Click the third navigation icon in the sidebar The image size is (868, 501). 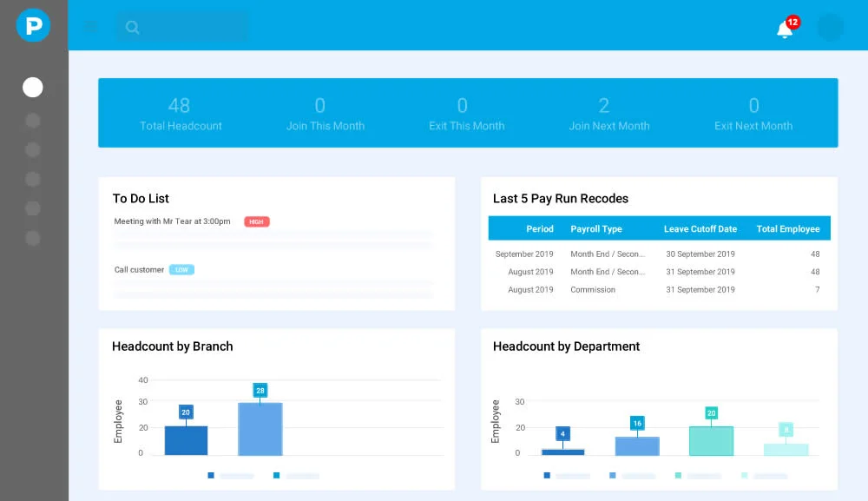32,149
